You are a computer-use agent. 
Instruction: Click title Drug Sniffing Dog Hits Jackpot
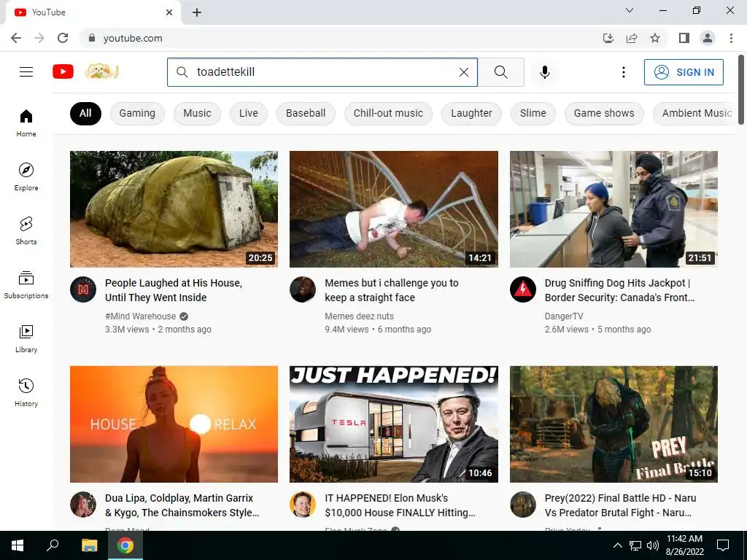coord(620,290)
